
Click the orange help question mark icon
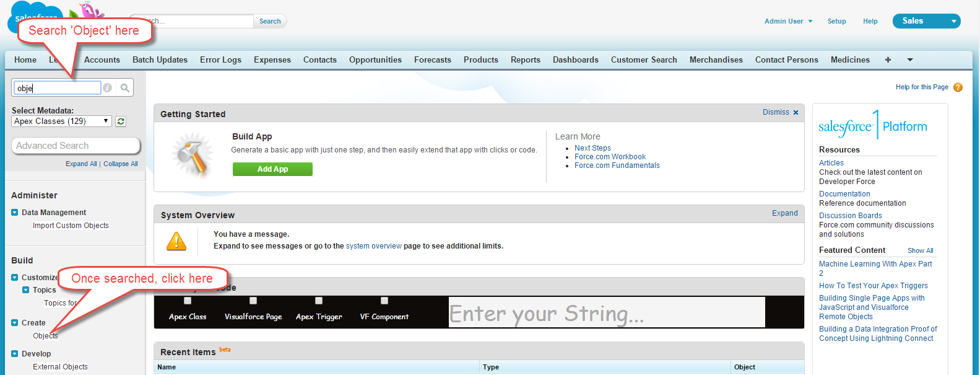click(x=958, y=87)
